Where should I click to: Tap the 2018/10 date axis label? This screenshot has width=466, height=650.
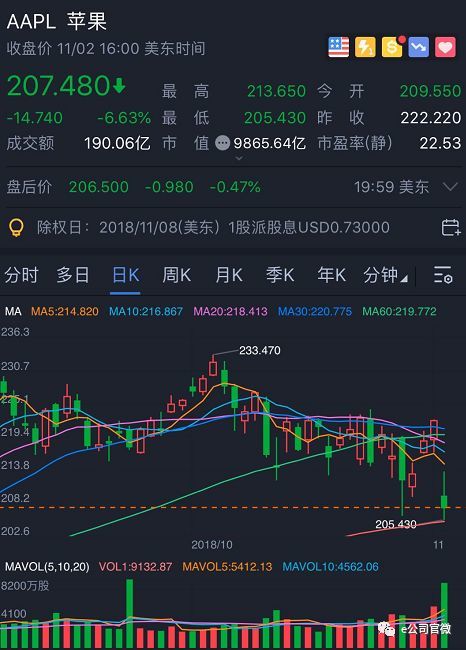[x=212, y=544]
